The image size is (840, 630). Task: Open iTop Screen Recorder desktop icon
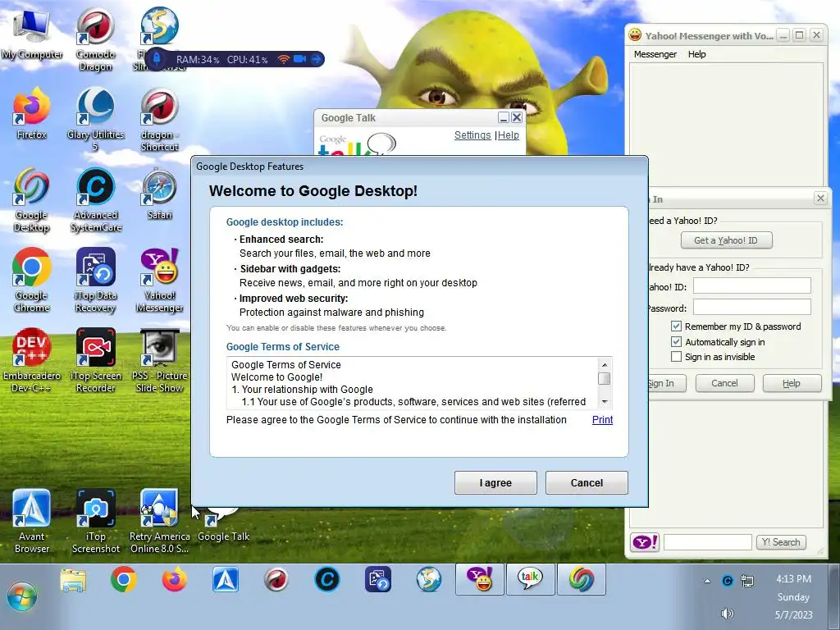[95, 360]
